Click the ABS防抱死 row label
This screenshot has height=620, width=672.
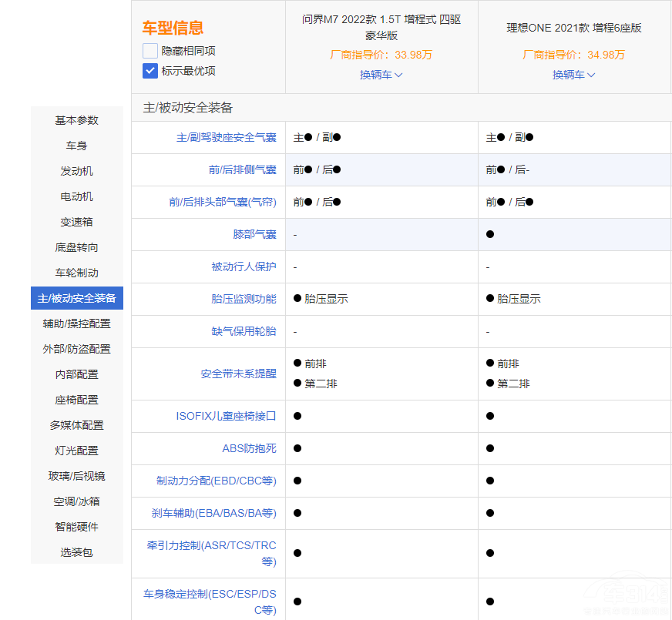coord(249,448)
